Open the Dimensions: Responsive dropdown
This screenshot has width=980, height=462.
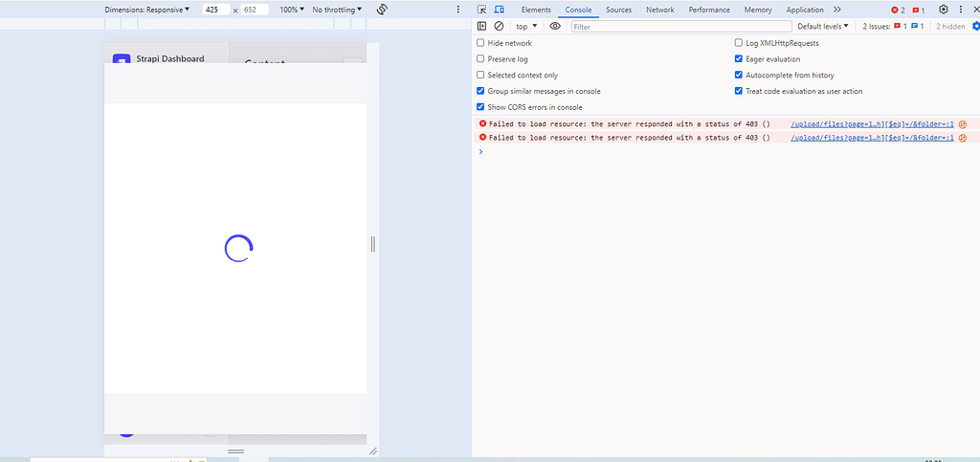pos(146,10)
